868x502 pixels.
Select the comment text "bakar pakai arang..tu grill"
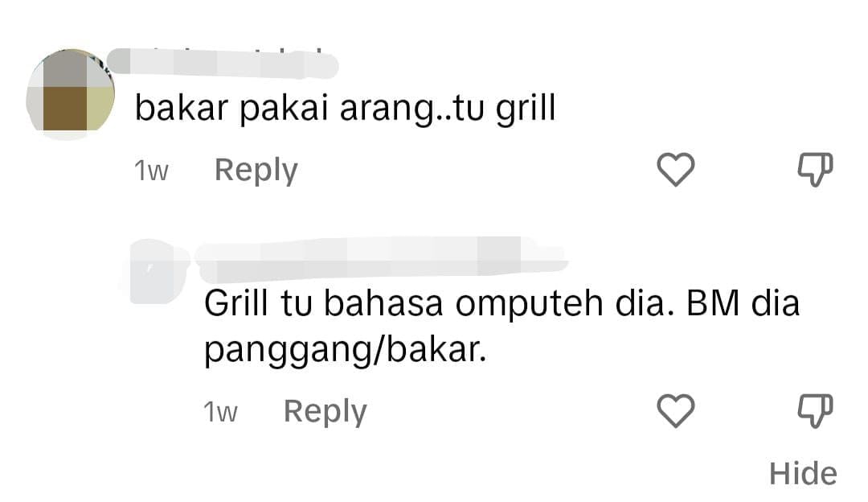point(345,108)
